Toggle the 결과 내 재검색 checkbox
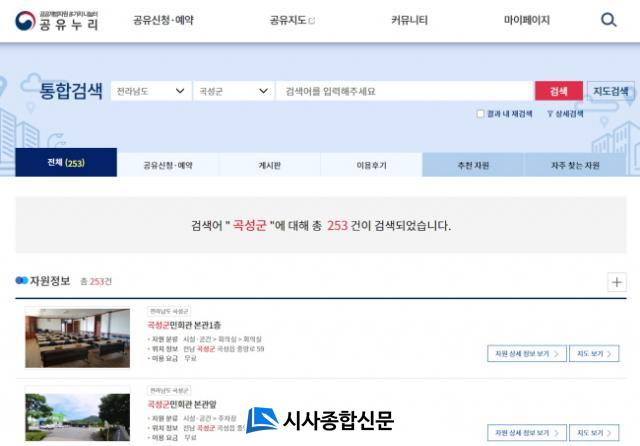The width and height of the screenshot is (640, 446). tap(481, 114)
